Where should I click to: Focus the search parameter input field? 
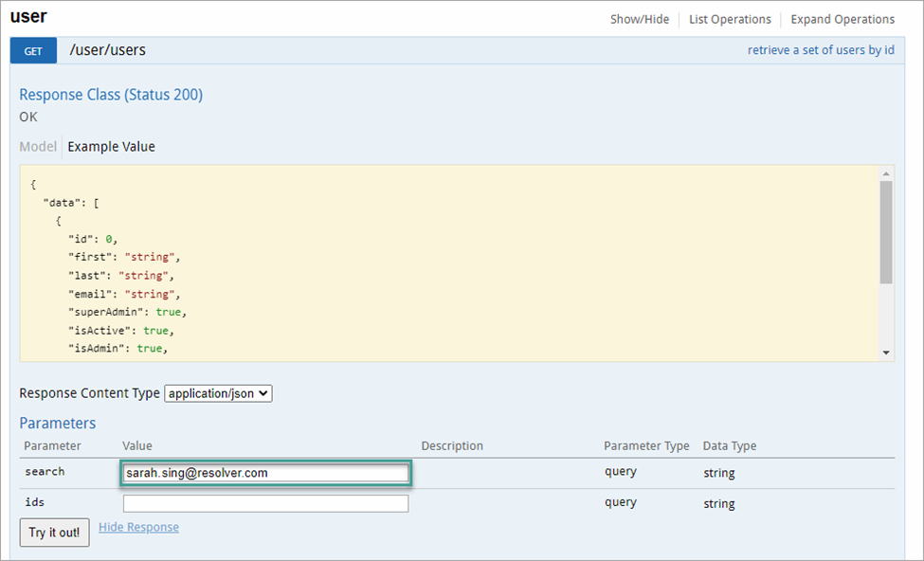tap(265, 473)
